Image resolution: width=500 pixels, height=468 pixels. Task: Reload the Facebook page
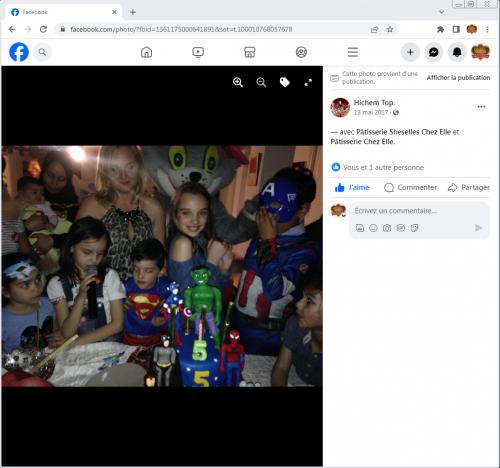(43, 29)
